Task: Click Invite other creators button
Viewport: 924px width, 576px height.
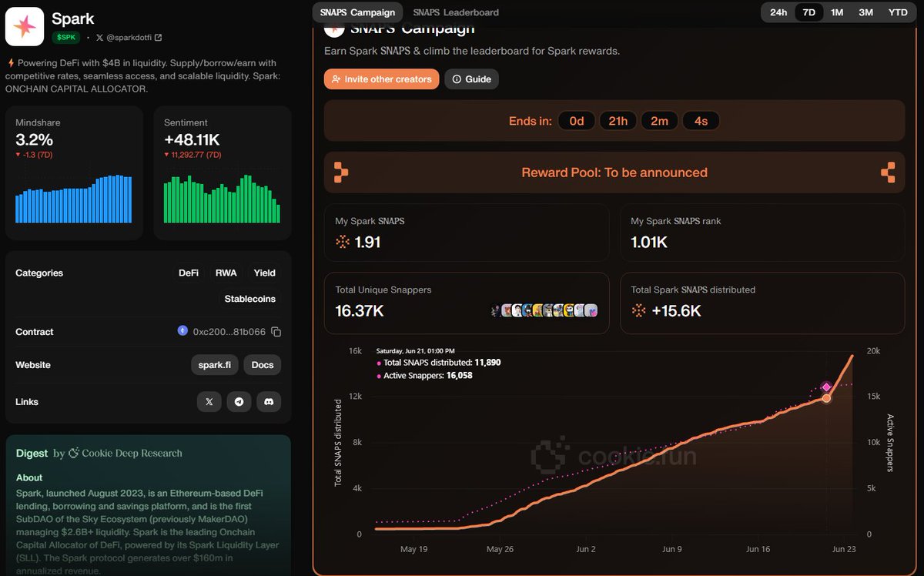Action: pyautogui.click(x=382, y=79)
